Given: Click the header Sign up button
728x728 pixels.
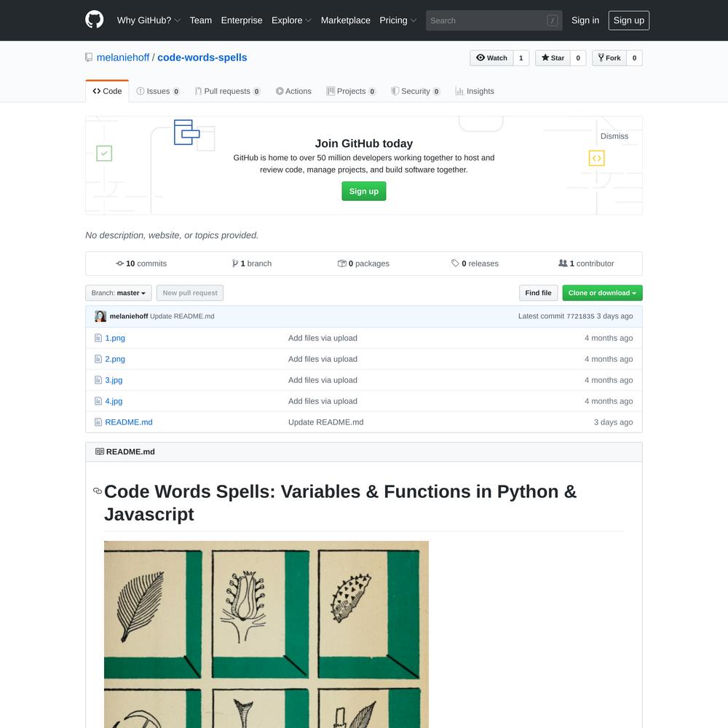Looking at the screenshot, I should (x=629, y=20).
